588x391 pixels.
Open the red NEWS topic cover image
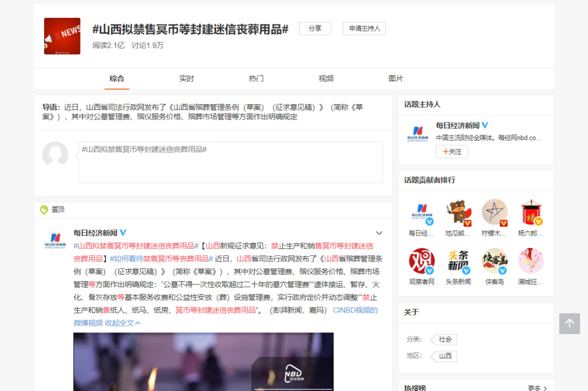click(x=62, y=36)
